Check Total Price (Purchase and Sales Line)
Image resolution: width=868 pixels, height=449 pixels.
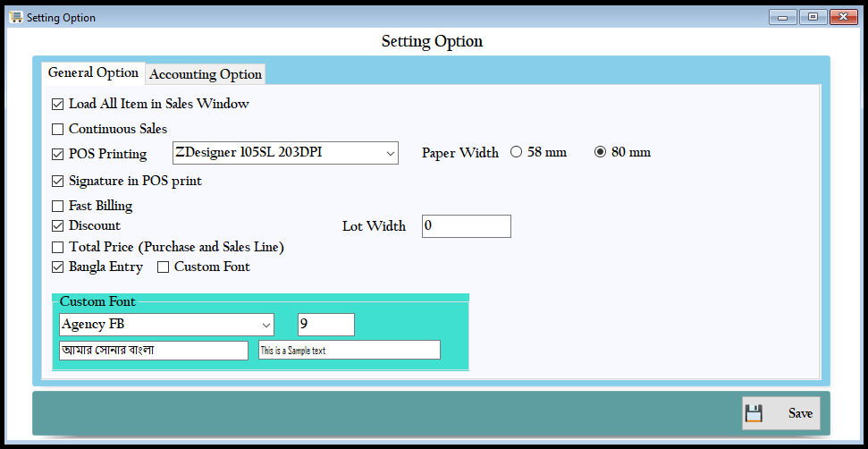point(58,247)
